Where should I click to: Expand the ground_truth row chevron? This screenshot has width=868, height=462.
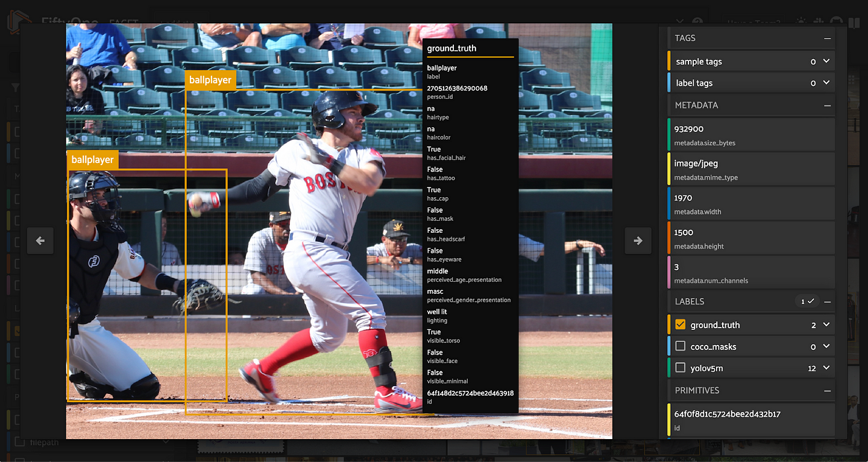(x=826, y=324)
